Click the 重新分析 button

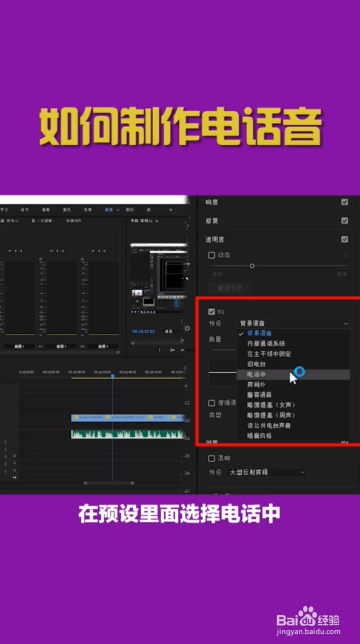coord(230,288)
